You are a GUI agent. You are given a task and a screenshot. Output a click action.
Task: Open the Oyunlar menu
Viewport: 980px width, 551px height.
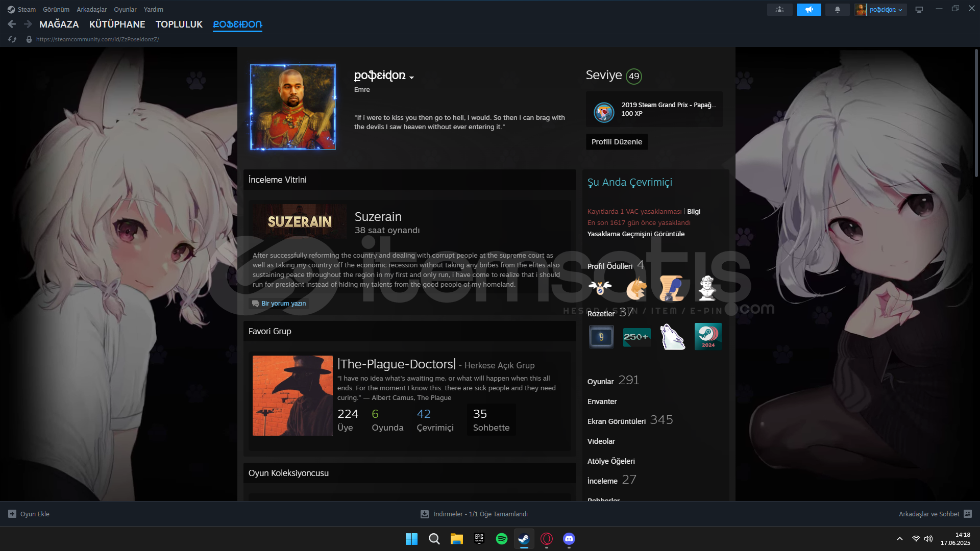point(125,9)
